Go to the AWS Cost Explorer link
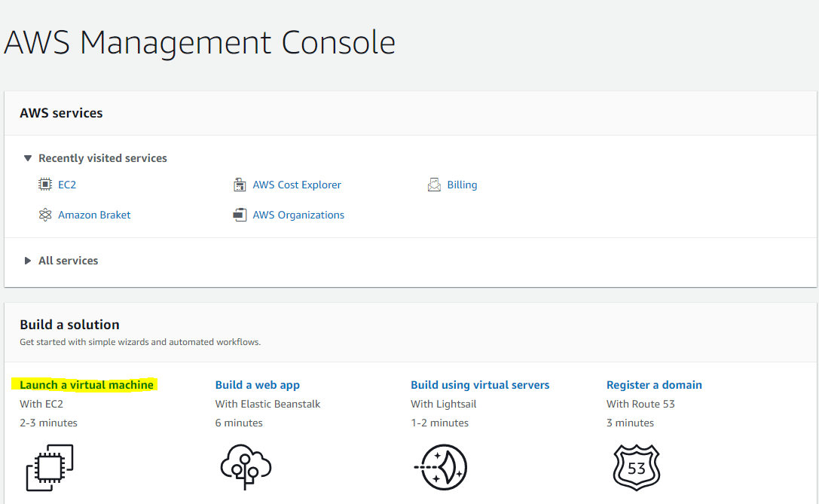This screenshot has height=504, width=819. tap(297, 185)
